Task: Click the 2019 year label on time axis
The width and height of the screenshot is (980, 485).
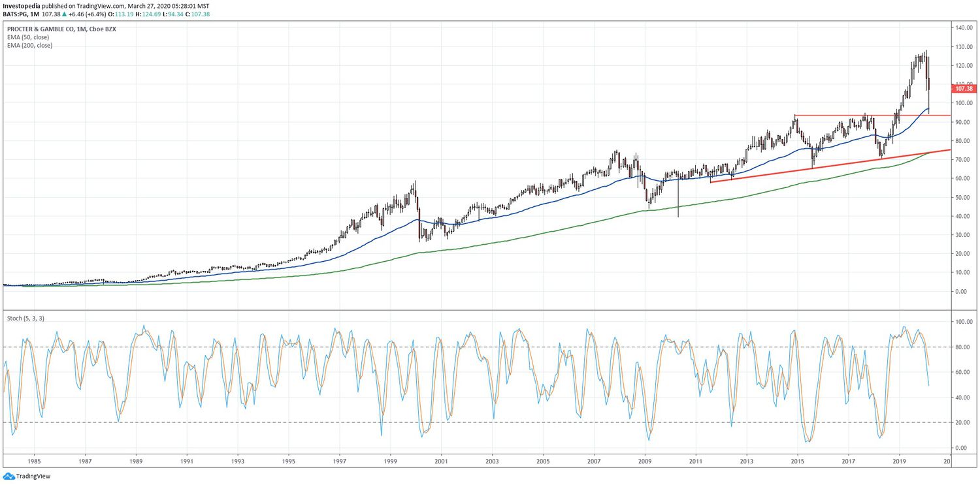Action: (900, 462)
